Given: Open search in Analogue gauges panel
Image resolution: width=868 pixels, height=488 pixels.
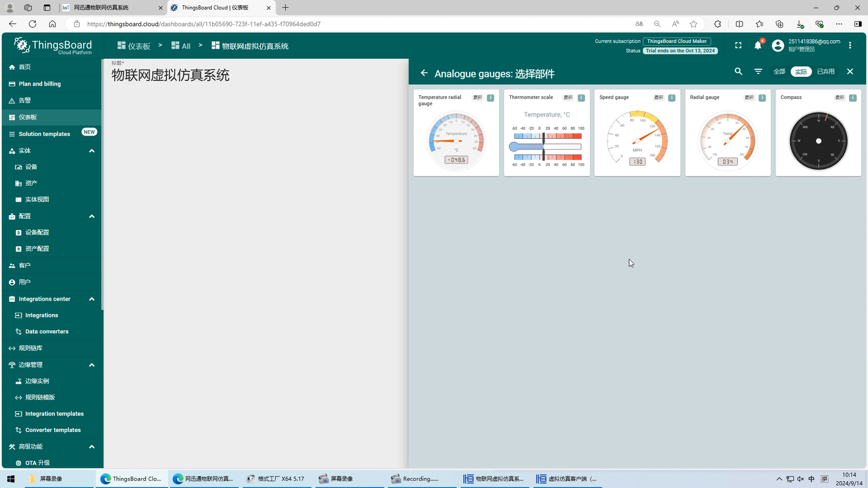Looking at the screenshot, I should (738, 72).
